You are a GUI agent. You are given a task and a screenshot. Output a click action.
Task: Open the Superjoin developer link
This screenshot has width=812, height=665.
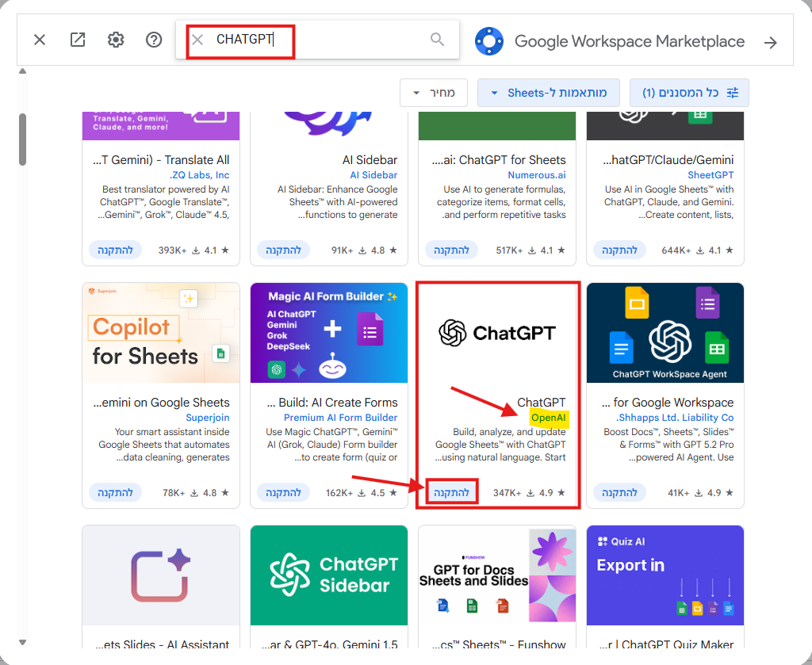(x=208, y=418)
